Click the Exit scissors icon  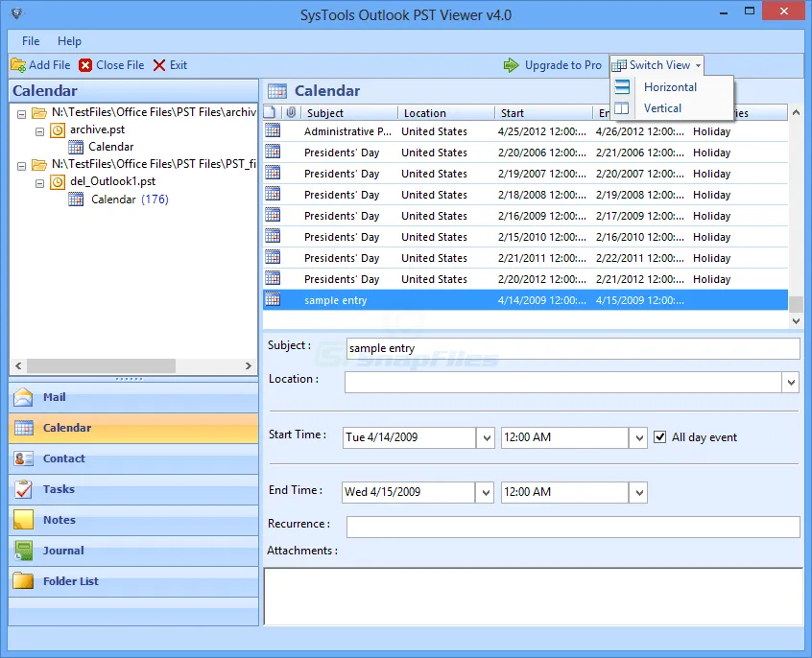[x=159, y=65]
